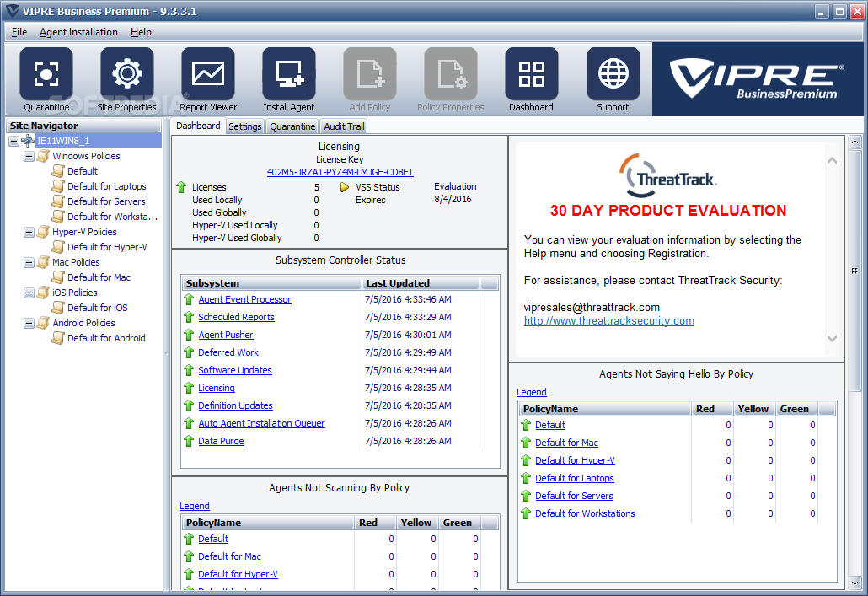This screenshot has height=596, width=868.
Task: Click the yellow VSS Status arrow icon
Action: tap(345, 187)
